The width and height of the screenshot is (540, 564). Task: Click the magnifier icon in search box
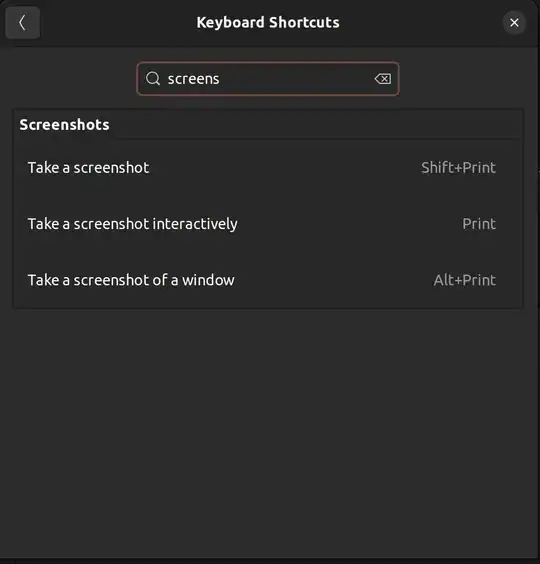coord(153,78)
